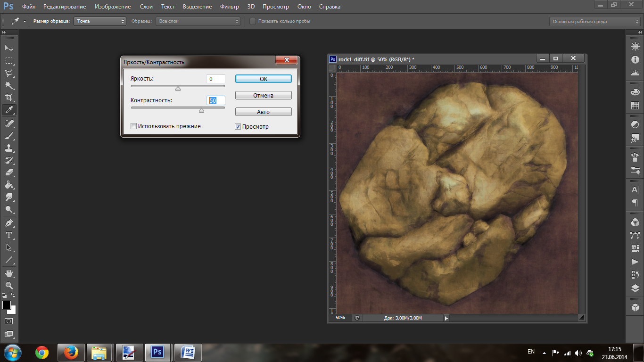Uncheck the Просмотр preview checkbox
Image resolution: width=644 pixels, height=362 pixels.
pos(238,126)
